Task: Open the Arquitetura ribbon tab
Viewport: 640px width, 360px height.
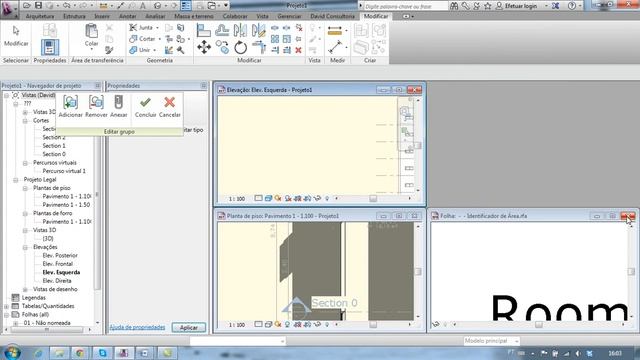Action: pos(40,16)
